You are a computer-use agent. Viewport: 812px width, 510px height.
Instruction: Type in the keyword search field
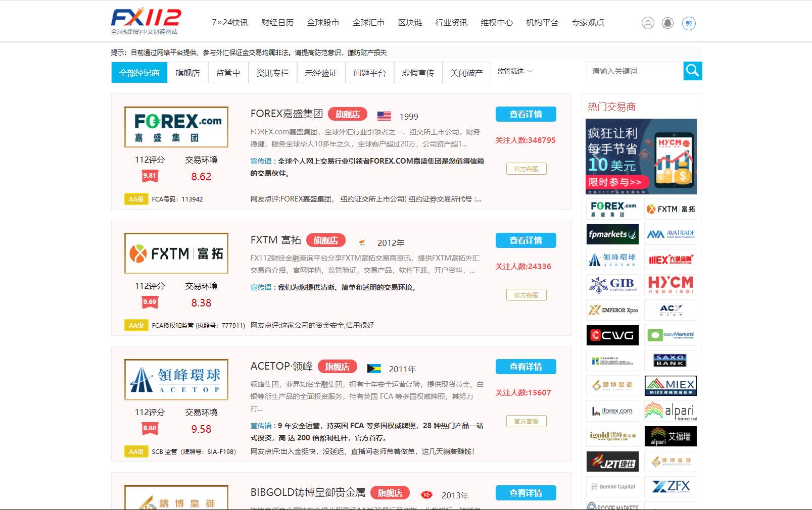[635, 71]
